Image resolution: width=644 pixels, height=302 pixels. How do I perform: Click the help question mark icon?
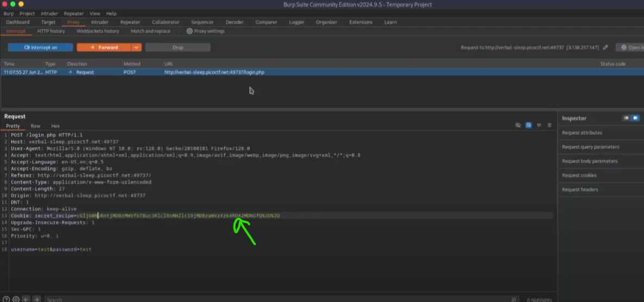pos(6,299)
